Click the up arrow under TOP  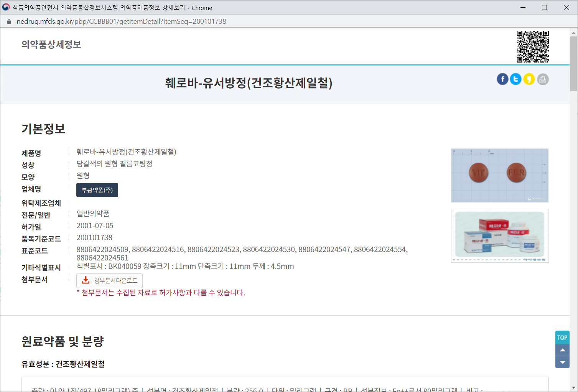[562, 350]
